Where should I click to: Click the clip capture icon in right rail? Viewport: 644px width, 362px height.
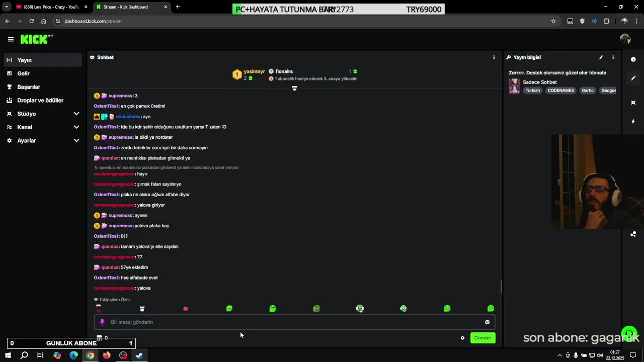633,103
